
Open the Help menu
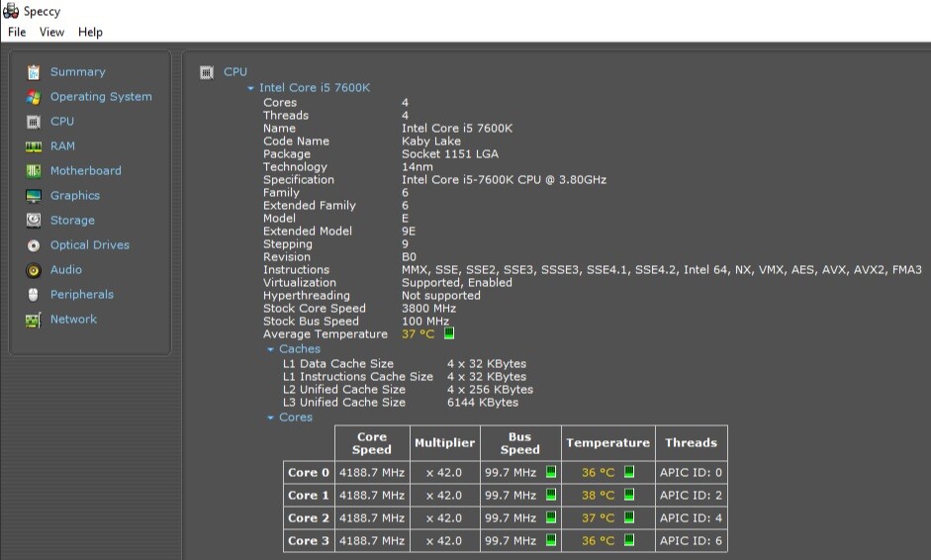click(90, 32)
